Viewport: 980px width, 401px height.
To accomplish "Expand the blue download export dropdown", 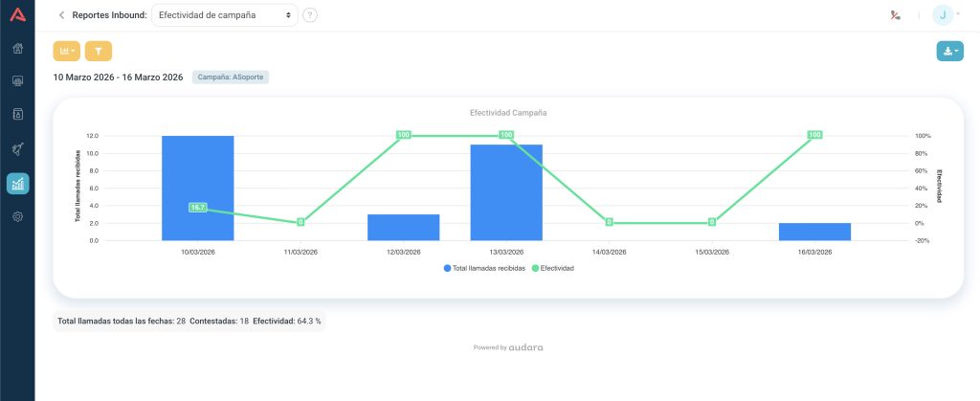I will pyautogui.click(x=949, y=52).
